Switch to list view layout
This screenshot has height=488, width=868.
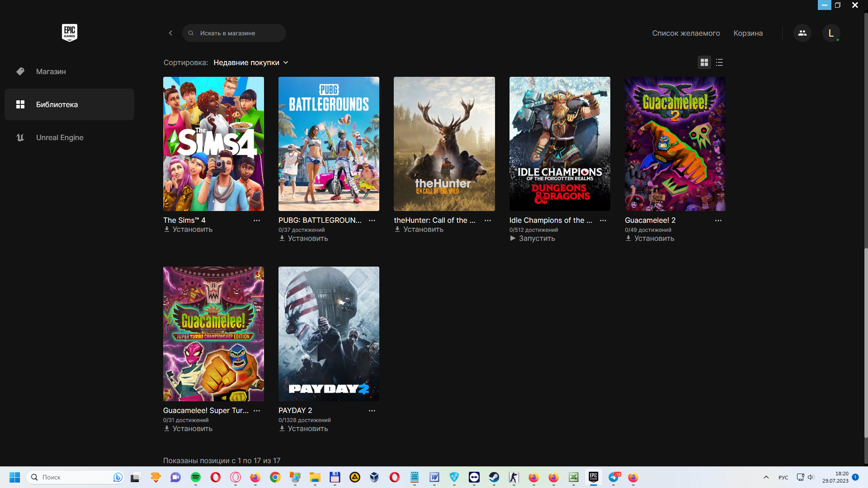click(719, 62)
